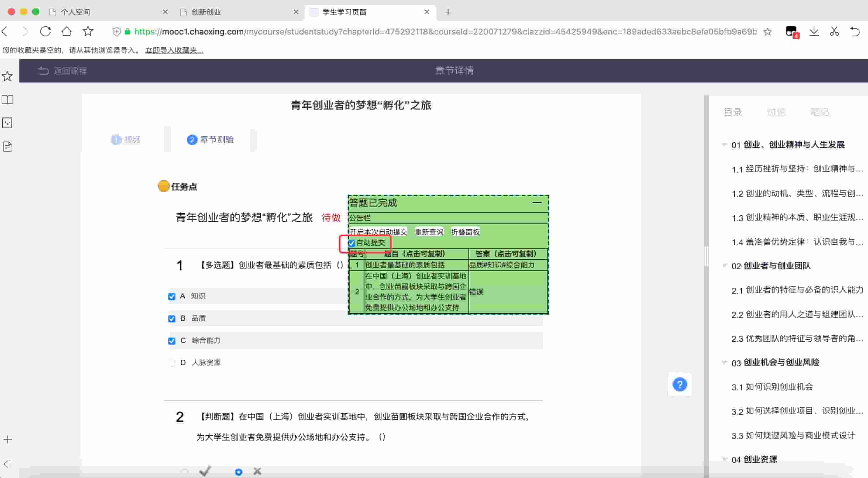Collapse chapter 01 创业、创业精神与人生发展
The width and height of the screenshot is (868, 478).
(x=724, y=145)
